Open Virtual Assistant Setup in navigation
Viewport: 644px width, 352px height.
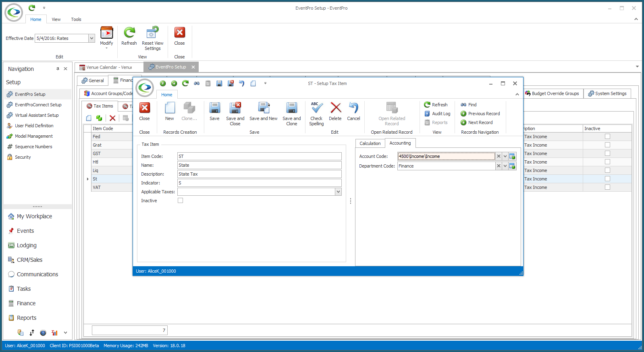(x=37, y=115)
